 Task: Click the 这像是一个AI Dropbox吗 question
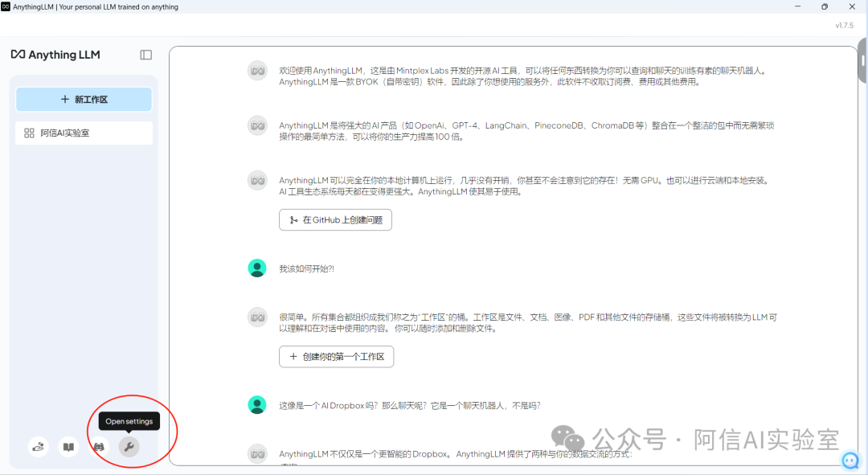(x=410, y=406)
